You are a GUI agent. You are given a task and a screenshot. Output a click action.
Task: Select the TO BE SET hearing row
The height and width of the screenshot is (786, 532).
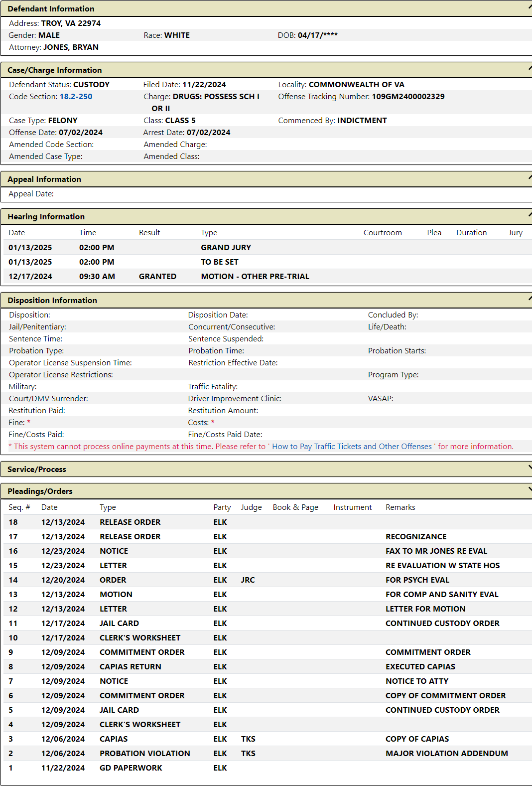click(268, 262)
